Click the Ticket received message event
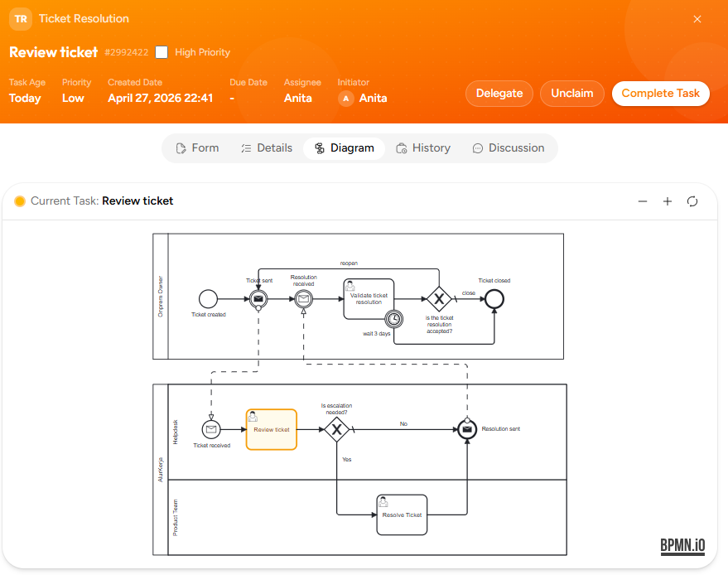The height and width of the screenshot is (575, 728). click(211, 429)
